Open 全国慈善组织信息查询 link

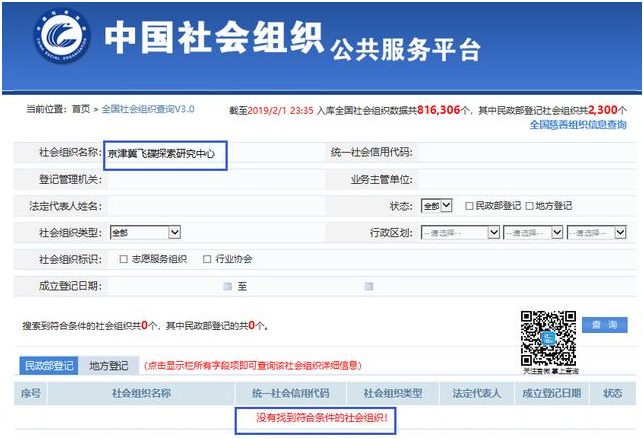[578, 125]
